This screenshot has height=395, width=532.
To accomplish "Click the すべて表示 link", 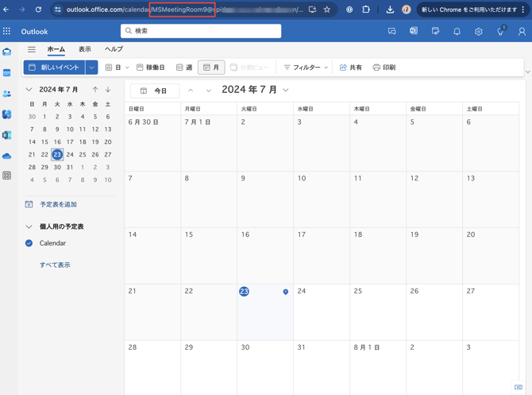I will click(55, 265).
